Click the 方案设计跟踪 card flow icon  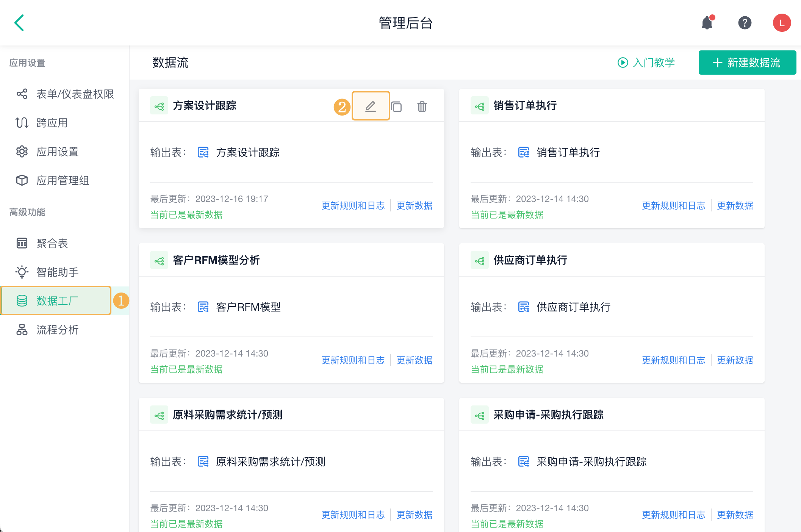(159, 106)
